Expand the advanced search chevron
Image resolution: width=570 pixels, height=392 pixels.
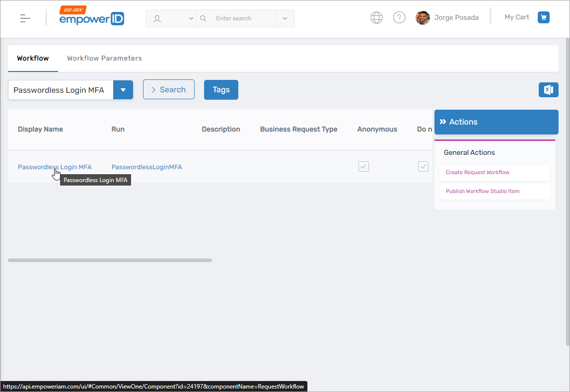click(285, 18)
